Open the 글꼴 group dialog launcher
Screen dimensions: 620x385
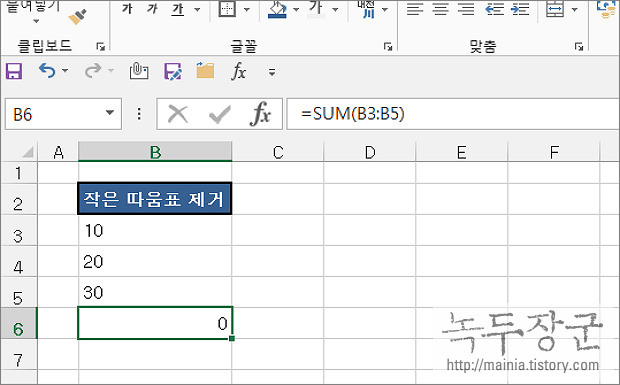click(388, 47)
